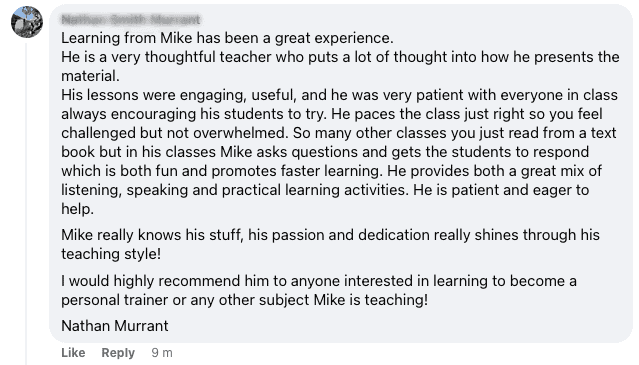639x365 pixels.
Task: Click the 'Nathan Murrant' signature text
Action: (x=115, y=325)
